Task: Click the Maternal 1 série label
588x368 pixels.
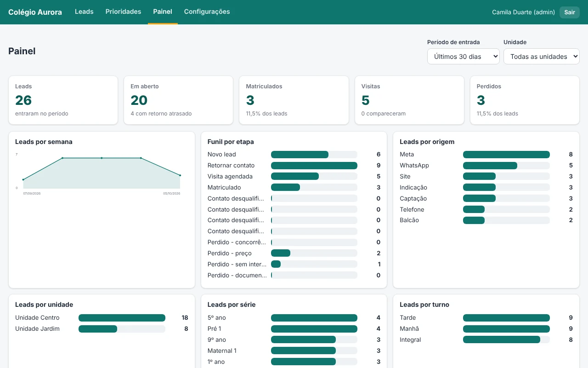Action: (x=222, y=351)
